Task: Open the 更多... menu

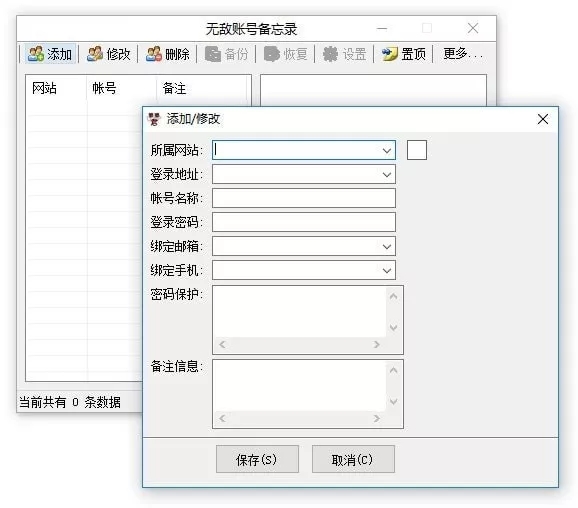Action: pyautogui.click(x=463, y=54)
